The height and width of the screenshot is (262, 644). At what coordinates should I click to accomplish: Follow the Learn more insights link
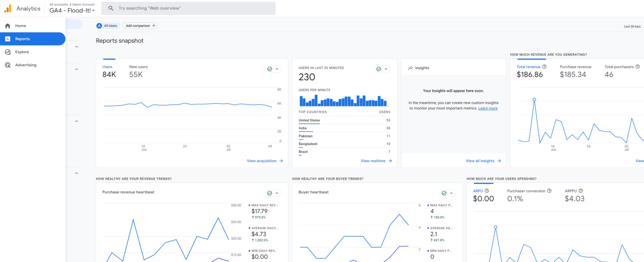tap(488, 108)
